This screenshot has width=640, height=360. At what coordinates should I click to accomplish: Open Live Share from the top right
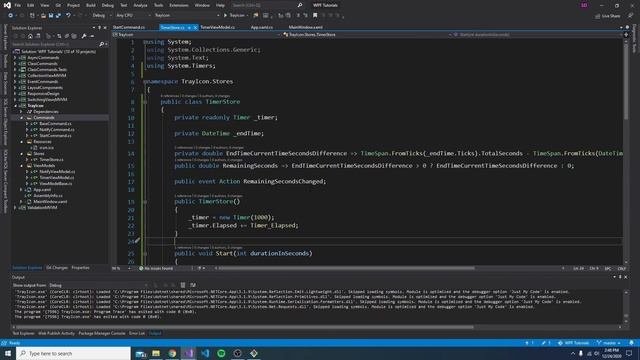pyautogui.click(x=607, y=16)
